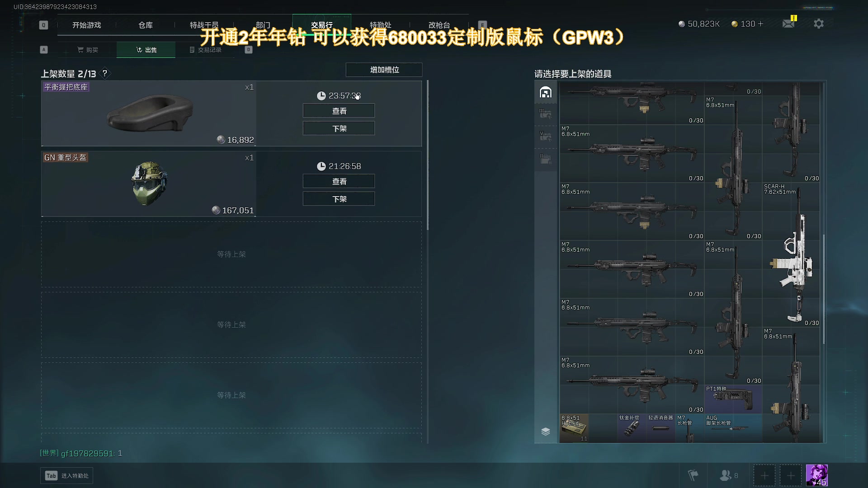This screenshot has height=488, width=868.
Task: Select the PT1特种 stock item
Action: (733, 399)
